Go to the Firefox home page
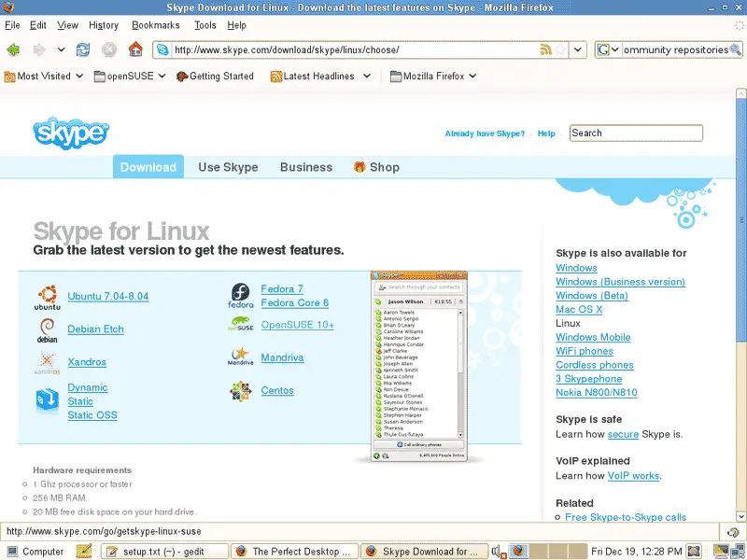Screen dimensions: 747x560 pos(135,49)
